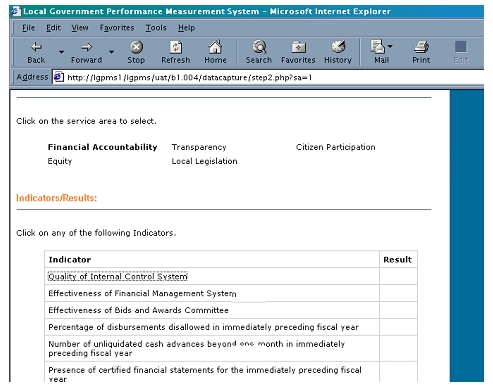The image size is (493, 387).
Task: Reload page using Refresh icon
Action: coord(176,47)
